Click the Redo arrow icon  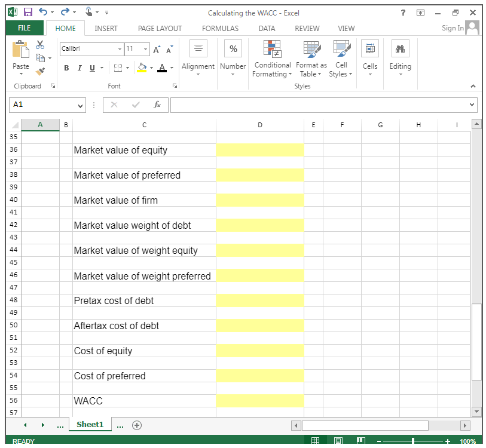click(65, 12)
